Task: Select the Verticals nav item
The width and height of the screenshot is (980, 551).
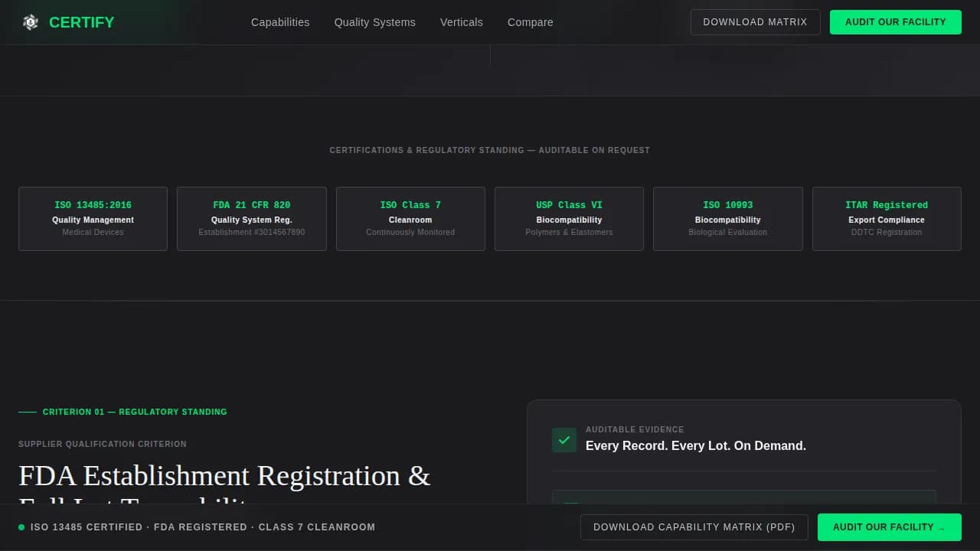Action: click(461, 22)
